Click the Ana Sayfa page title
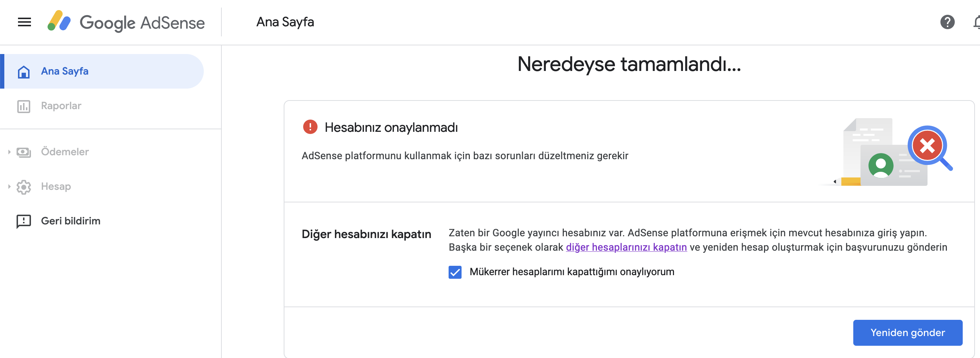The height and width of the screenshot is (358, 980). pyautogui.click(x=285, y=22)
